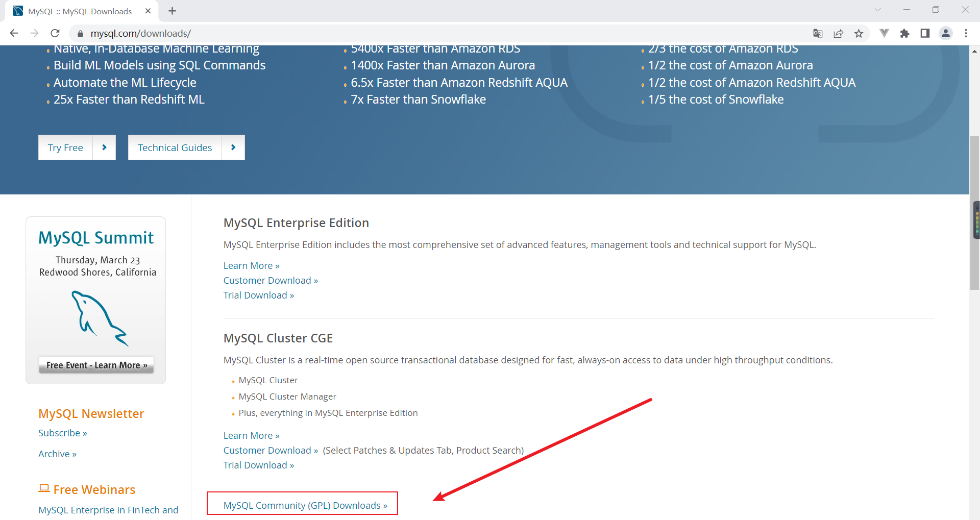Select the MySQL Downloads tab
The height and width of the screenshot is (520, 980).
[79, 11]
